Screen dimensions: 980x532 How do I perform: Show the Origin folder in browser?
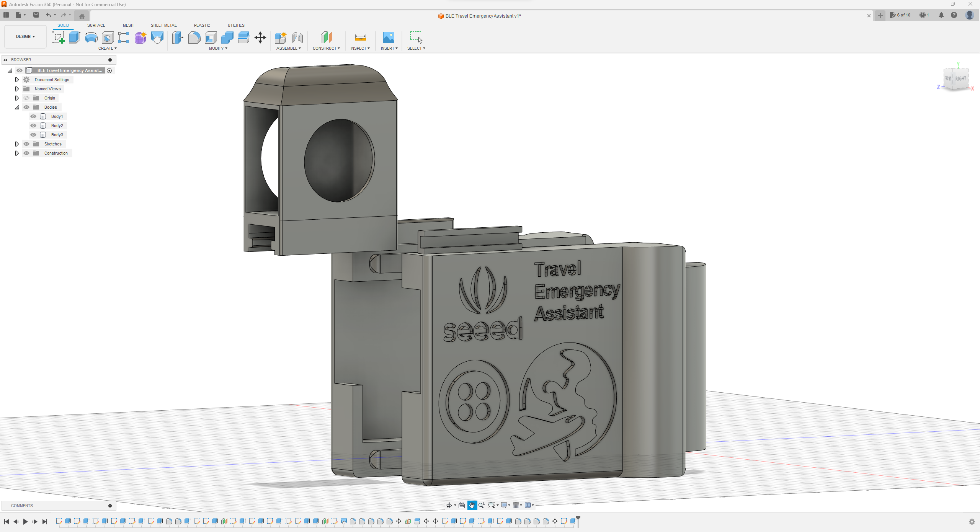(26, 98)
